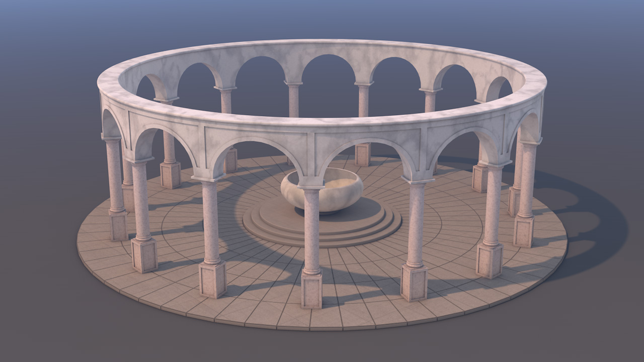The width and height of the screenshot is (644, 362).
Task: Click the column shaft right of the center column
Action: pos(416,224)
